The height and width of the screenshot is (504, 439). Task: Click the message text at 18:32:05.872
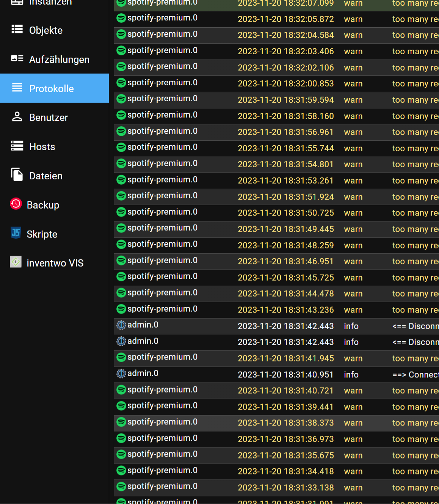pos(415,19)
